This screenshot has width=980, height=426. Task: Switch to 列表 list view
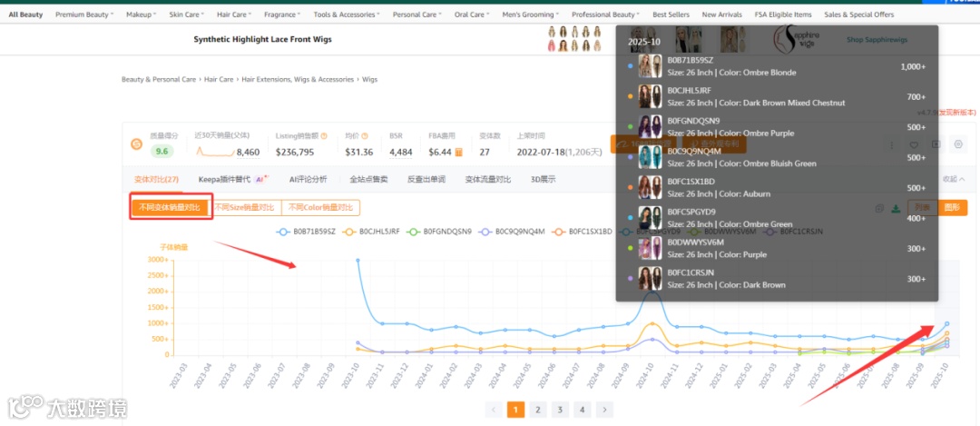[x=923, y=208]
